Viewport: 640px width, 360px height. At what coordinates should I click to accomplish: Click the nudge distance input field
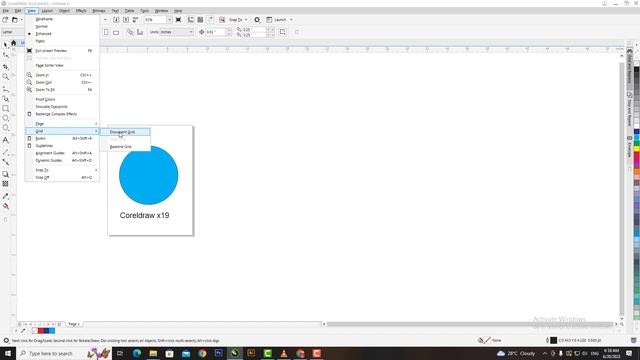coord(216,32)
